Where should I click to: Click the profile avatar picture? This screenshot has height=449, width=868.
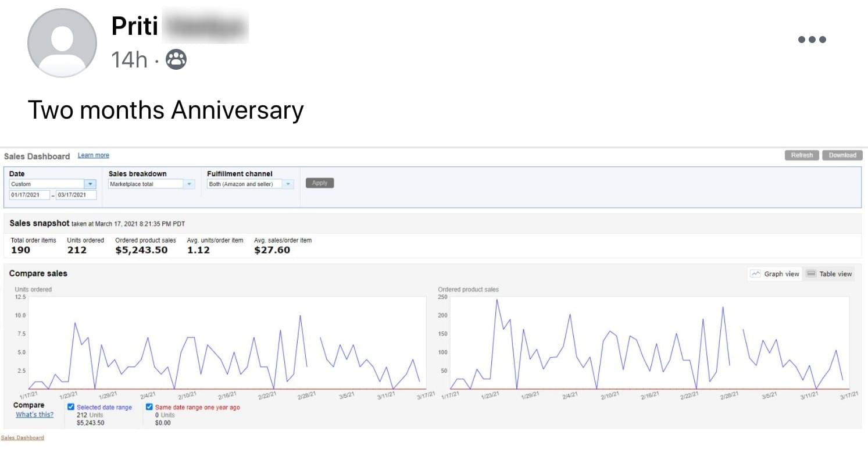point(62,43)
